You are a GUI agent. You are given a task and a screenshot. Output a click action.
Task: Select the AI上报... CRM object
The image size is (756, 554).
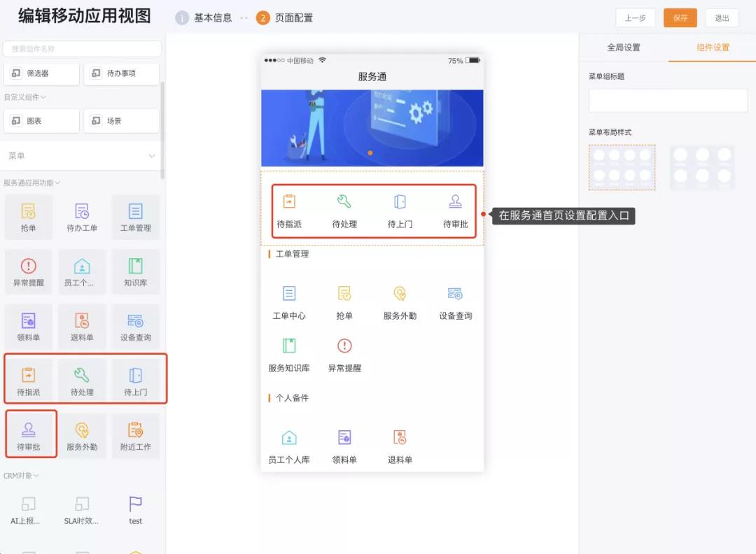[x=29, y=510]
